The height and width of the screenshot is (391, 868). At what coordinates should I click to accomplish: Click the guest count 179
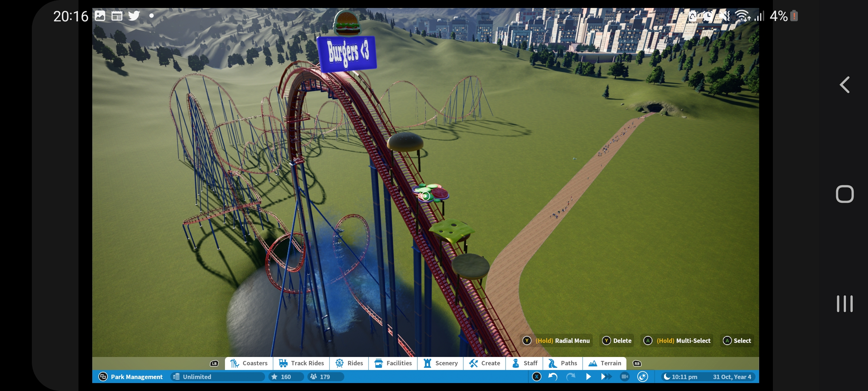coord(325,377)
